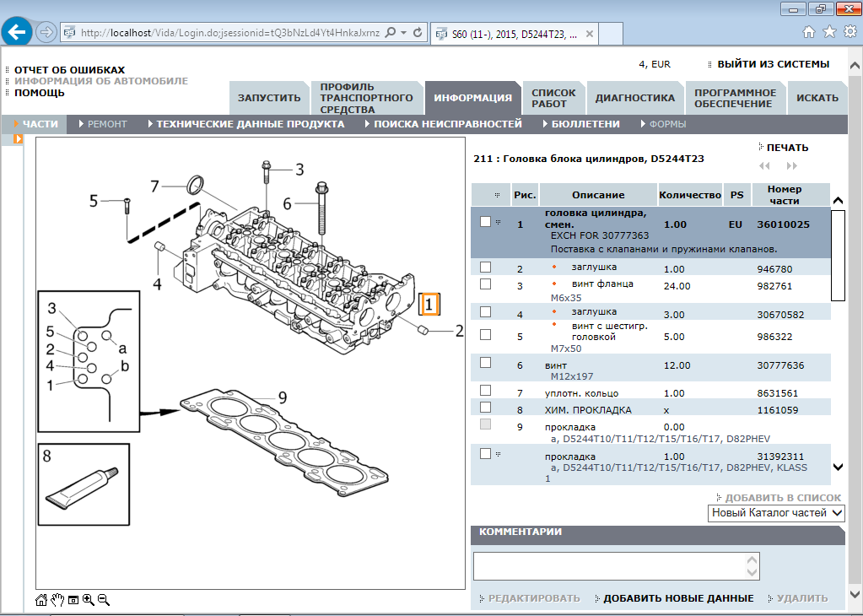Click the browser back arrow button
This screenshot has width=863, height=616.
tap(17, 33)
